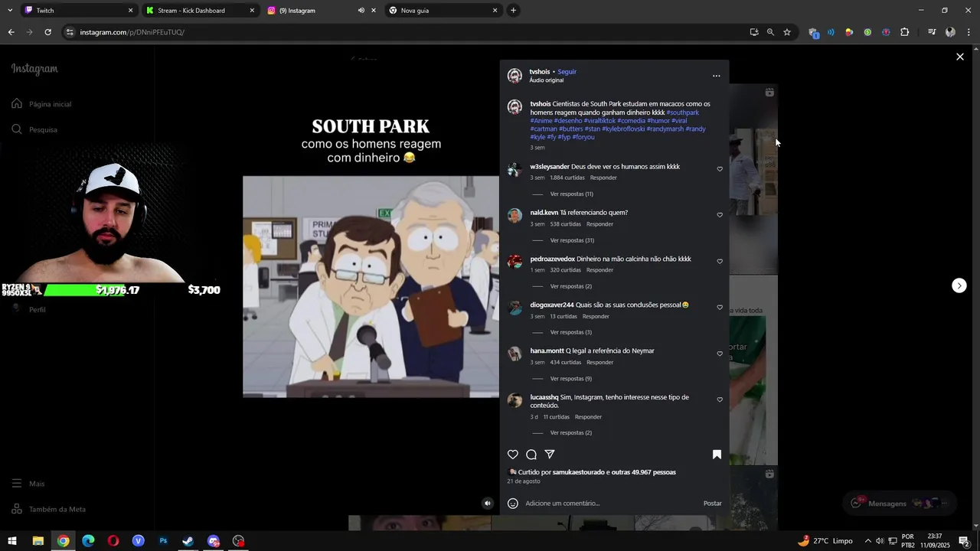
Task: Share the post with the paper-plane icon
Action: (x=550, y=455)
